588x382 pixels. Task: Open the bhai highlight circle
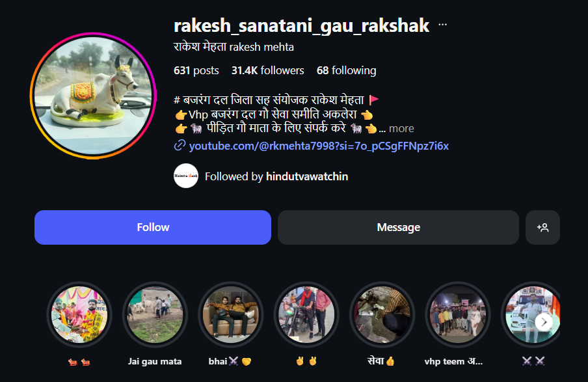(x=231, y=314)
